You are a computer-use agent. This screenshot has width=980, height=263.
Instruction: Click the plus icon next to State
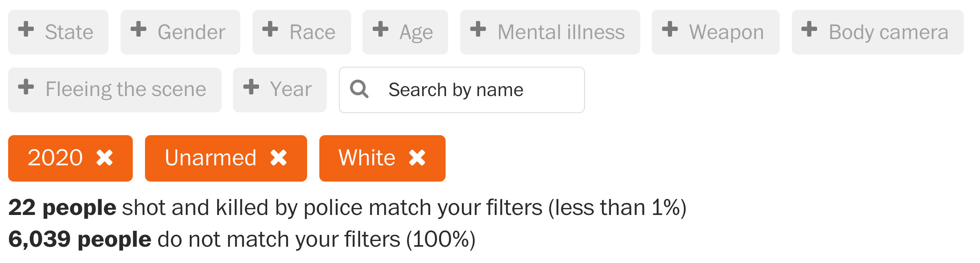pos(26,29)
